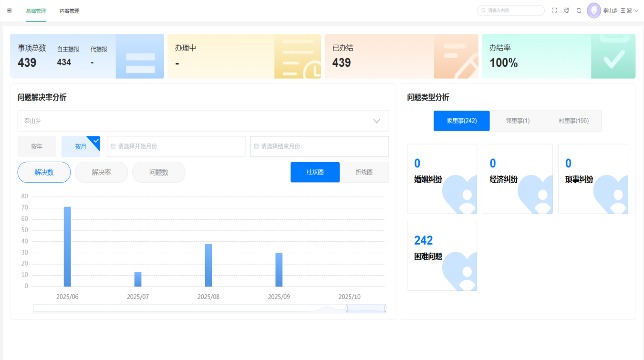Viewport: 644px width, 360px height.
Task: Open the 泰山乡 region dropdown
Action: [x=203, y=121]
